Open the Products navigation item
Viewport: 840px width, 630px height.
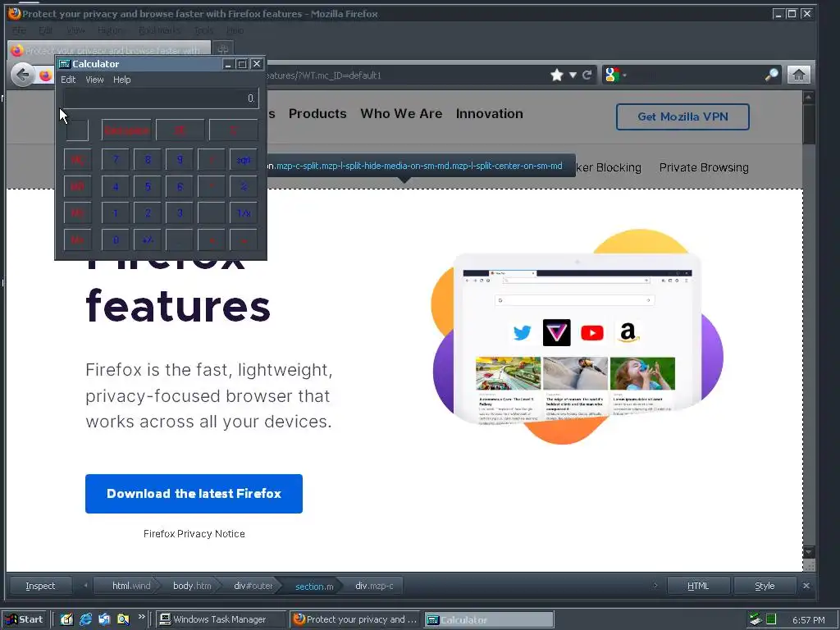pyautogui.click(x=317, y=113)
